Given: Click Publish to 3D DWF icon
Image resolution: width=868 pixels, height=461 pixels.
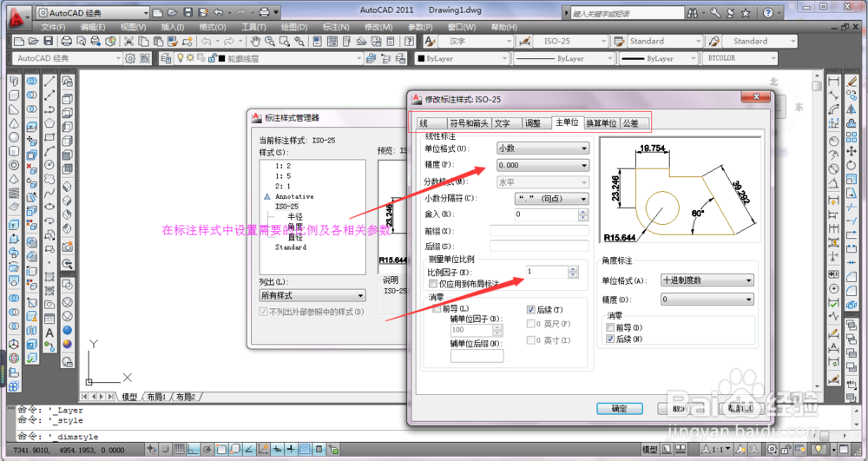Looking at the screenshot, I should pos(111,41).
